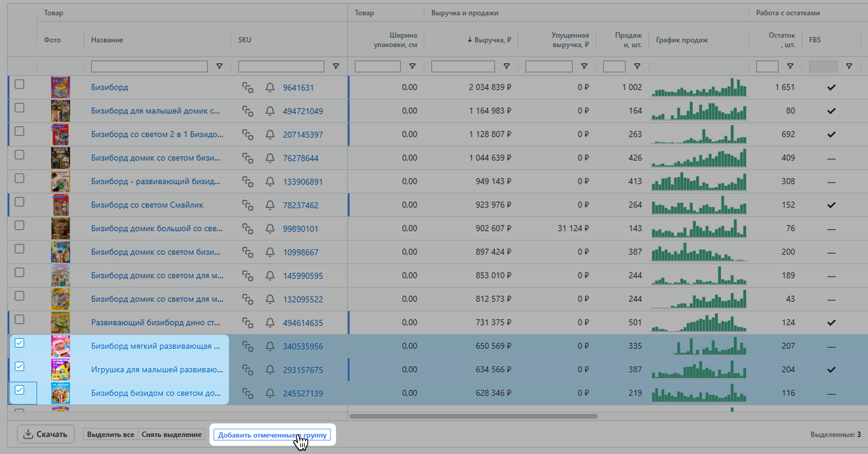Open the filter options for the Остаток column

coord(790,66)
